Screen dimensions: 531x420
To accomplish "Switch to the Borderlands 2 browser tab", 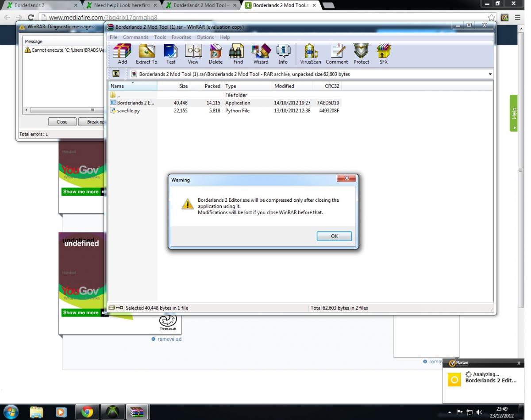I will coord(41,5).
